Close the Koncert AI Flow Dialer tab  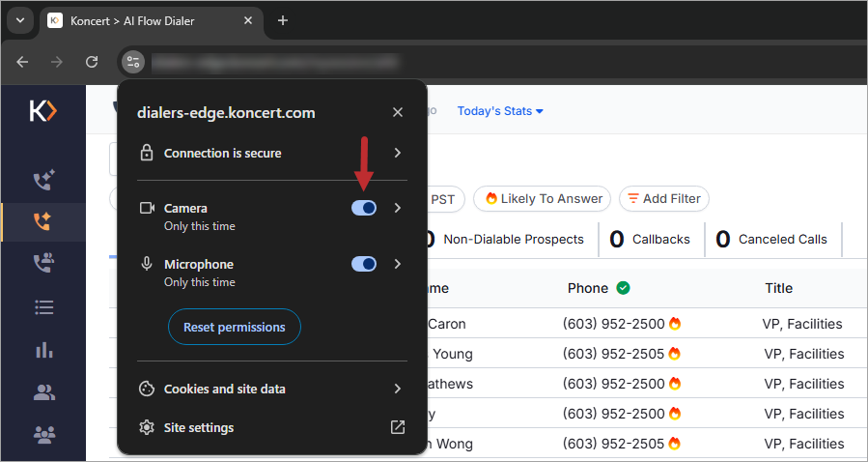point(248,20)
